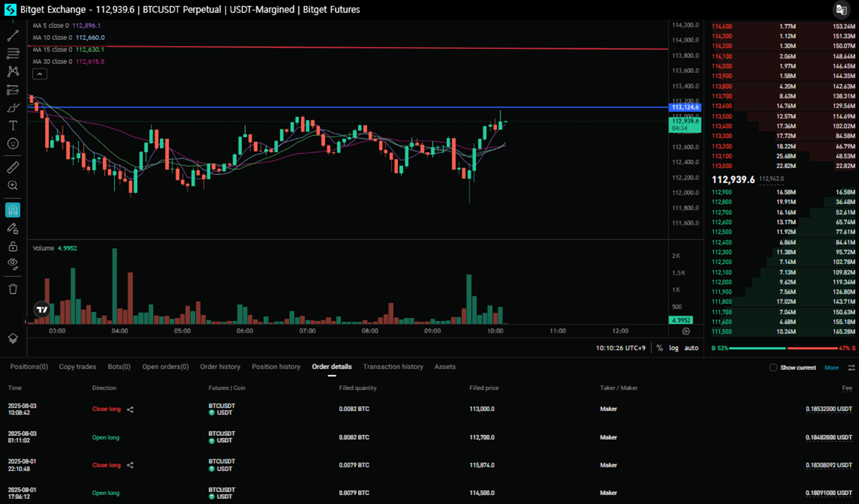Click the Open long 01:11:02 row direction

pos(106,437)
